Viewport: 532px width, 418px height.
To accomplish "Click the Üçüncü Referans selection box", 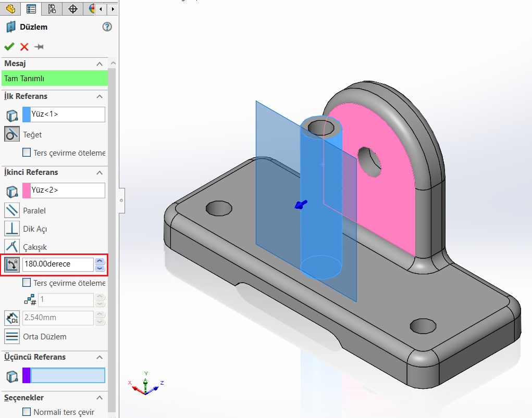I will [68, 375].
